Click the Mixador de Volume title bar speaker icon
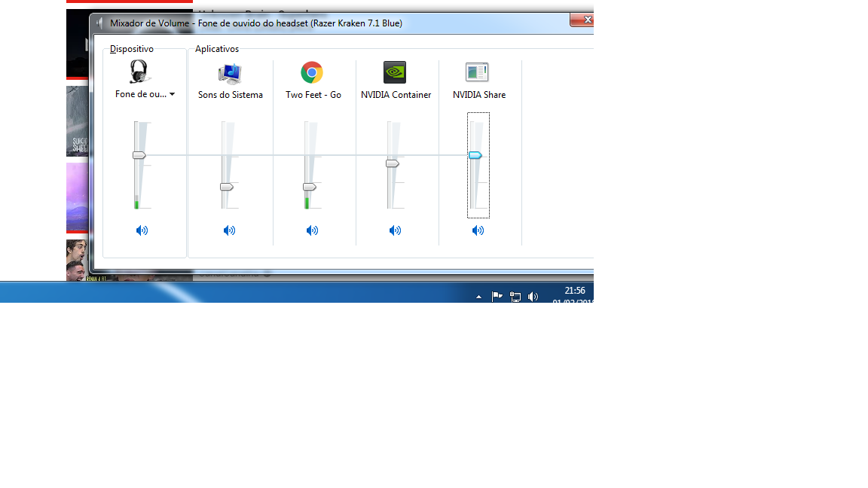This screenshot has height=488, width=868. click(99, 23)
